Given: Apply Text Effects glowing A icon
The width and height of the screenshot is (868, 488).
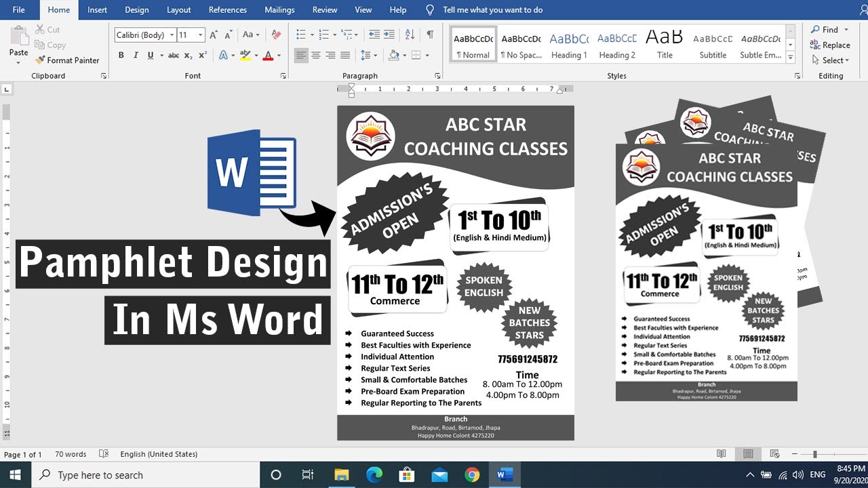Looking at the screenshot, I should pos(224,56).
